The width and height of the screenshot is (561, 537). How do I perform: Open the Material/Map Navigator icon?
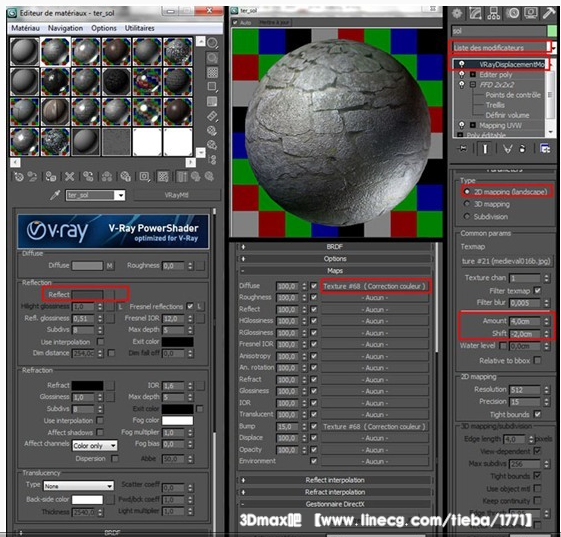point(212,160)
